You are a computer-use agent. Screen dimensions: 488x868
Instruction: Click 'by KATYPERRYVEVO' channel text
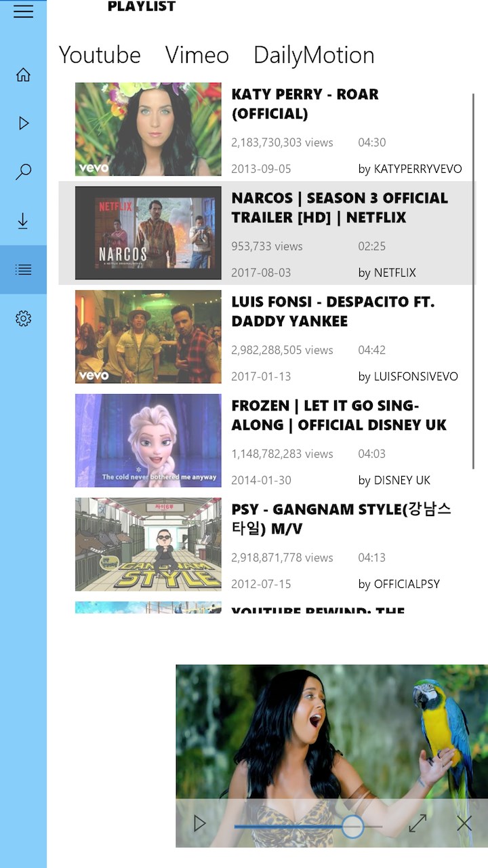410,169
